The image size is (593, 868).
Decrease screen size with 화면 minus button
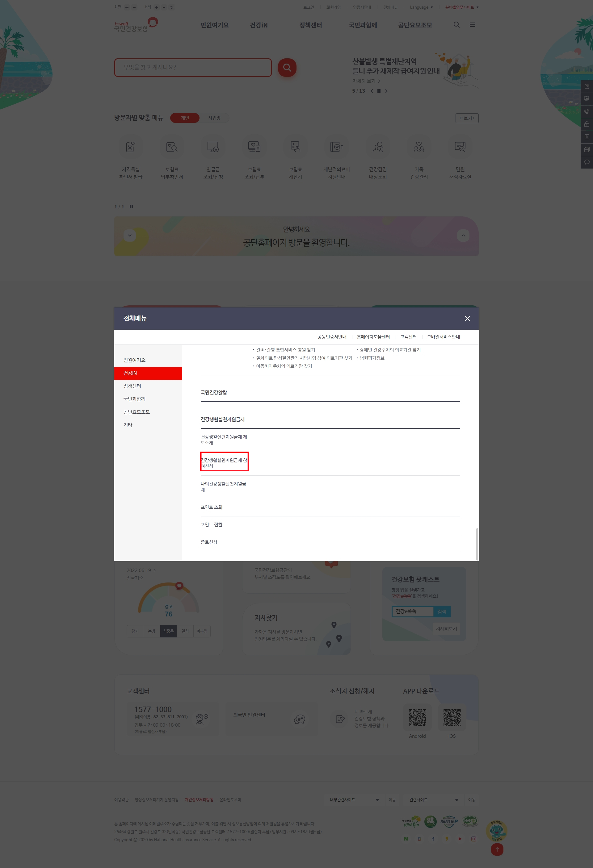135,7
